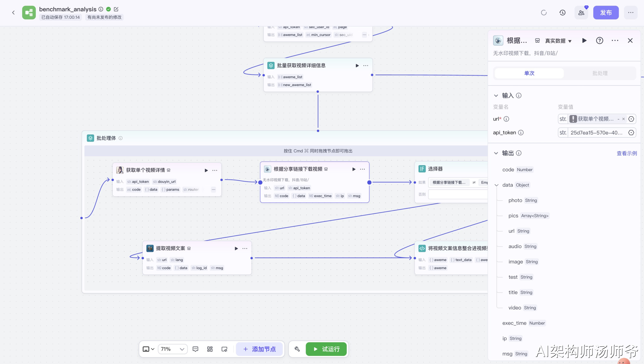The image size is (644, 364).
Task: Switch to the 批处理 tab
Action: point(600,73)
